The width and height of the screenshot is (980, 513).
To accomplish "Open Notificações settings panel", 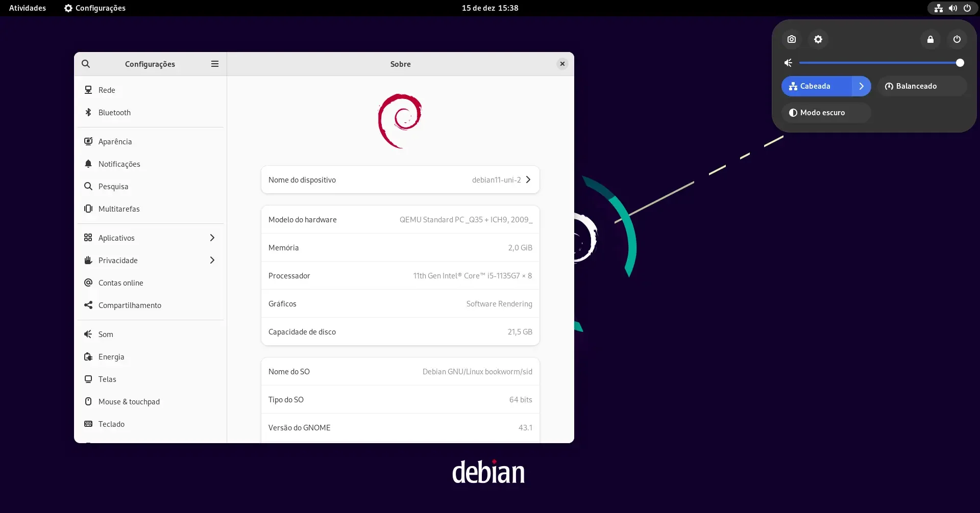I will click(151, 164).
